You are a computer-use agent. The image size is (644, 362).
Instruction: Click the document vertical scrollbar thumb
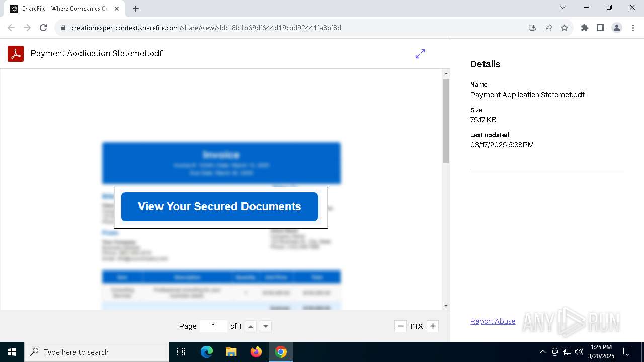point(446,121)
